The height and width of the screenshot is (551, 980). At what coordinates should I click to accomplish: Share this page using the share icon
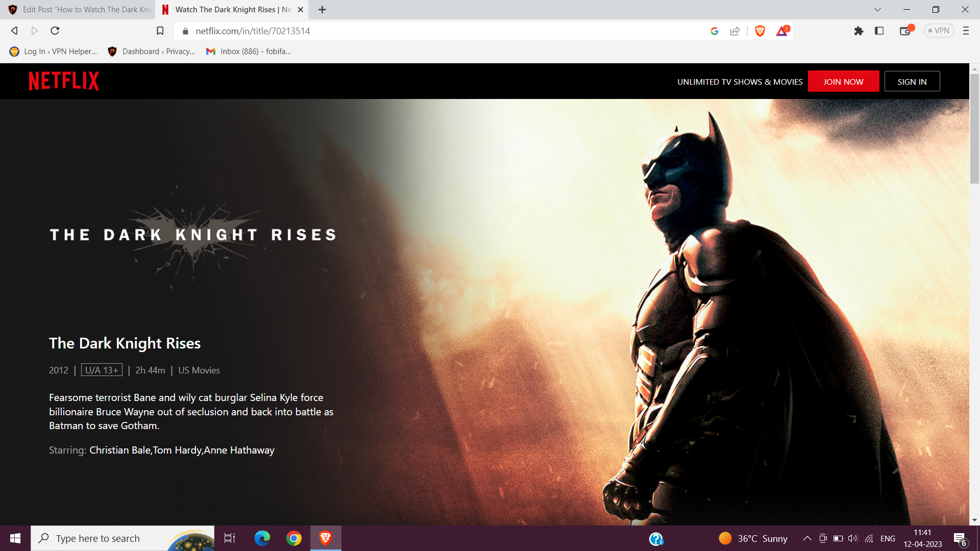pyautogui.click(x=734, y=31)
